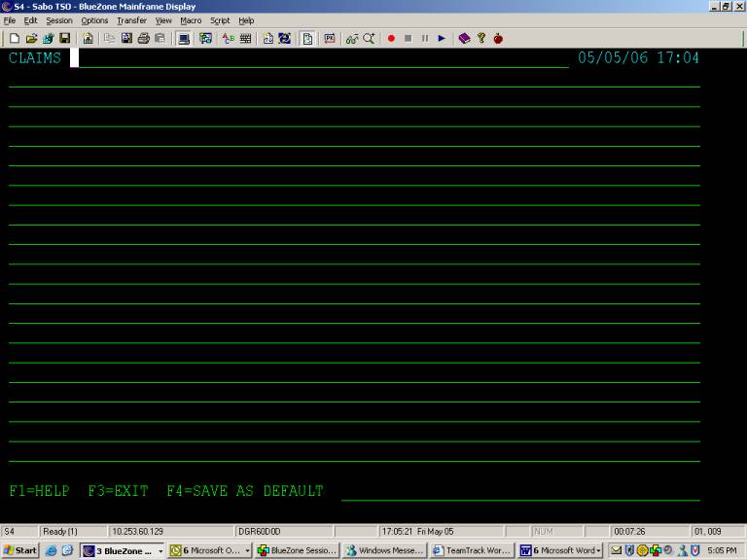Open the Help menu
This screenshot has width=747, height=560.
[x=246, y=20]
